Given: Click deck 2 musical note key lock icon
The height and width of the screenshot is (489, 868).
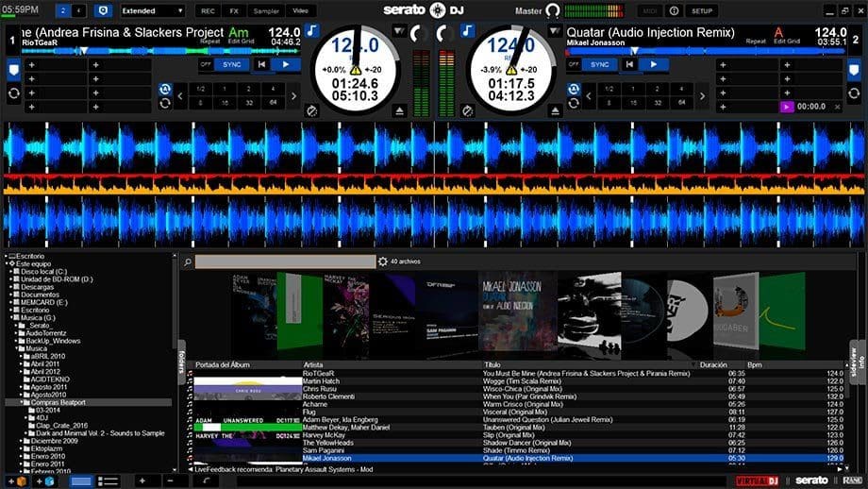Looking at the screenshot, I should [468, 31].
